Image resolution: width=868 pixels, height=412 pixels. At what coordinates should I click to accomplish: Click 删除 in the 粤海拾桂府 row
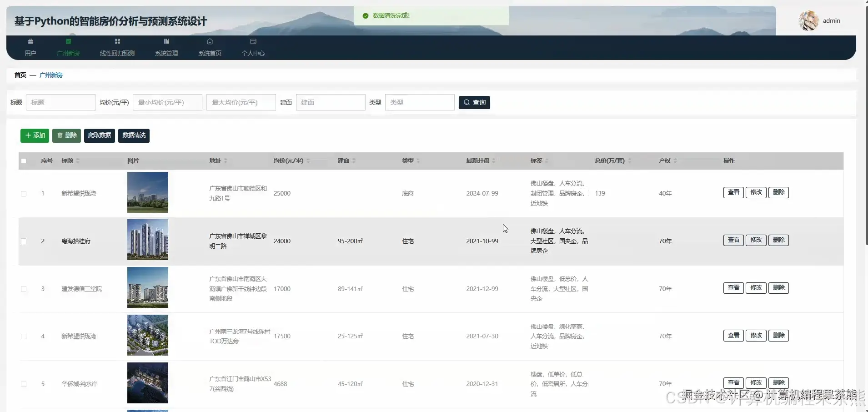point(778,240)
